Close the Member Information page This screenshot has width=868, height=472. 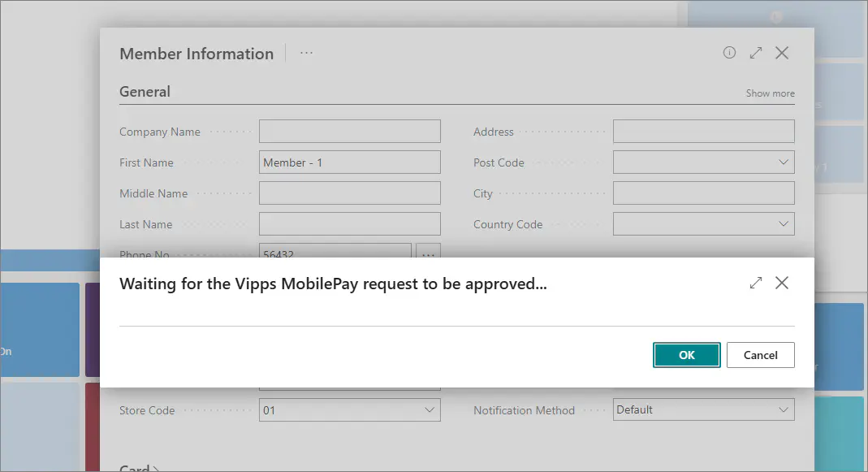tap(782, 53)
